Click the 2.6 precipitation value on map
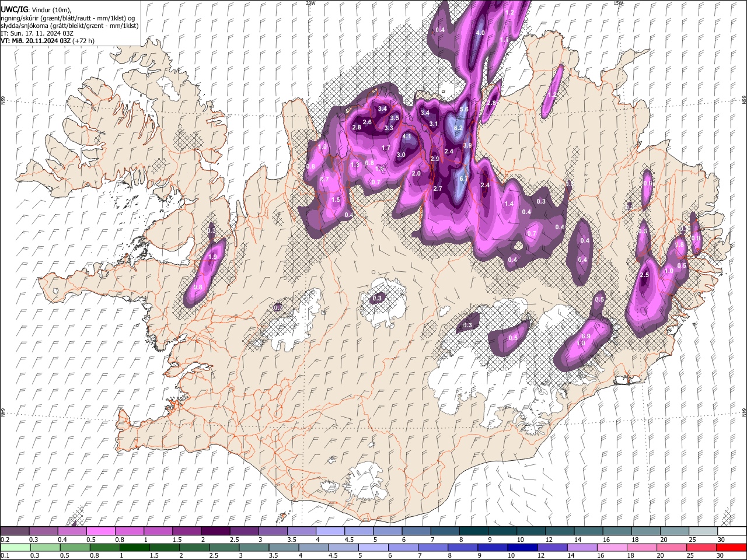Screen dimensions: 747x560 pyautogui.click(x=367, y=122)
